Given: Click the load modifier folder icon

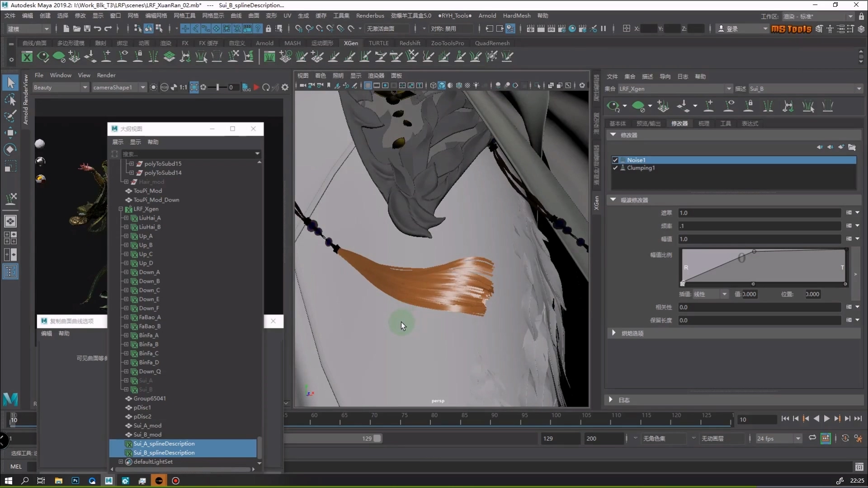Looking at the screenshot, I should [852, 147].
